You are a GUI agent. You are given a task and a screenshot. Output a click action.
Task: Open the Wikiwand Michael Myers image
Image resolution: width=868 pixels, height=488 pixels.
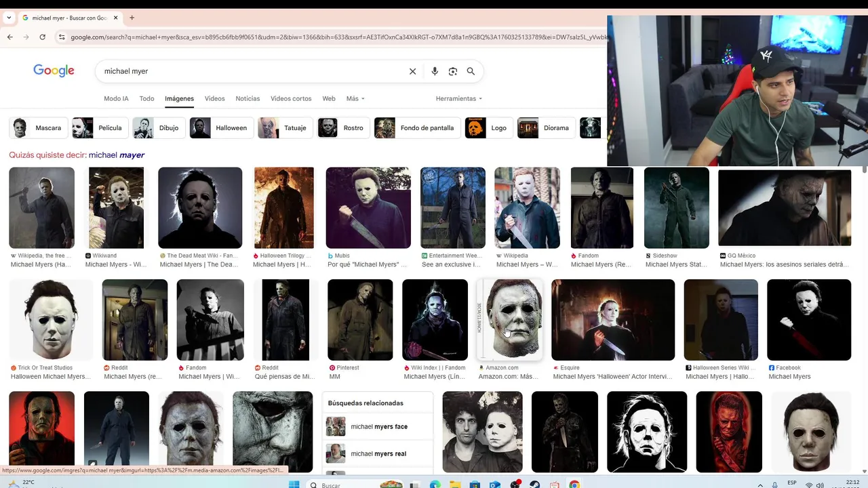tap(116, 207)
